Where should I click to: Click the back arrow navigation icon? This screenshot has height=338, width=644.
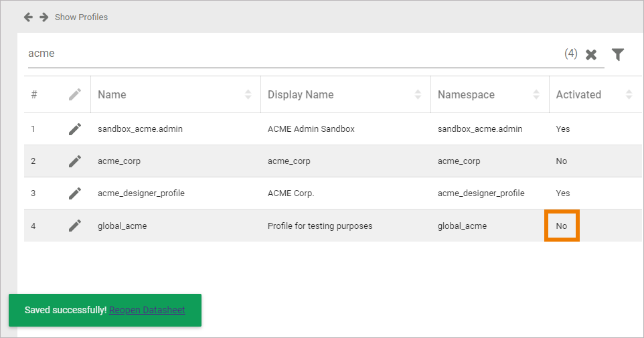tap(28, 17)
